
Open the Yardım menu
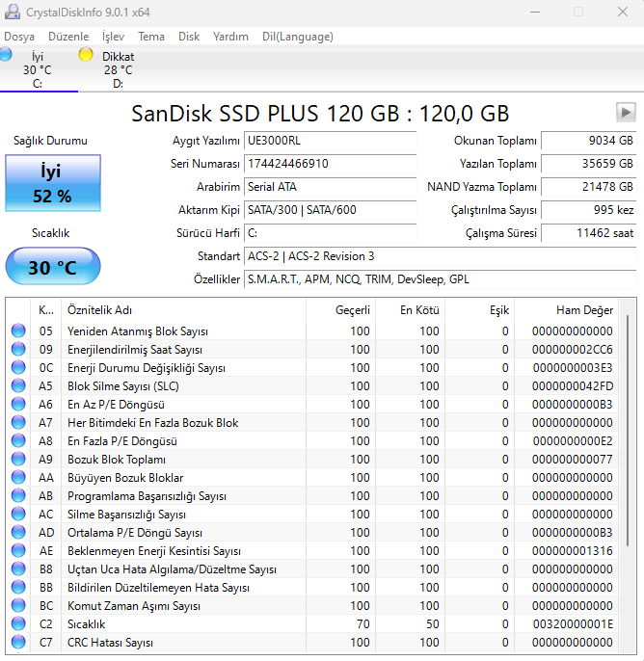click(x=230, y=37)
